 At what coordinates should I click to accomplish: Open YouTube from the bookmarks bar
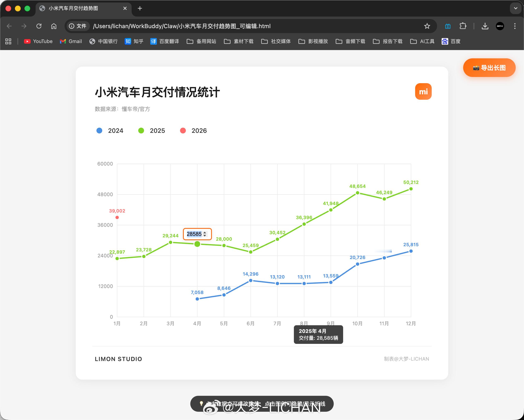(x=38, y=41)
